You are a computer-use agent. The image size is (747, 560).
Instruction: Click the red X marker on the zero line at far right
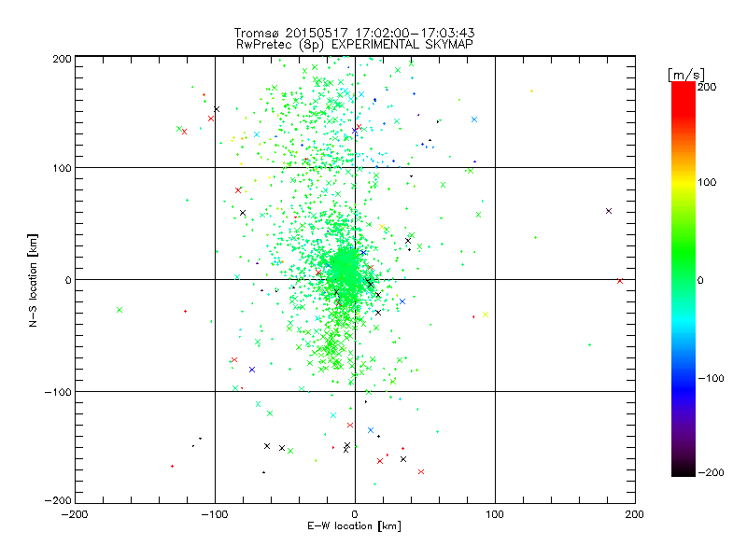[620, 281]
